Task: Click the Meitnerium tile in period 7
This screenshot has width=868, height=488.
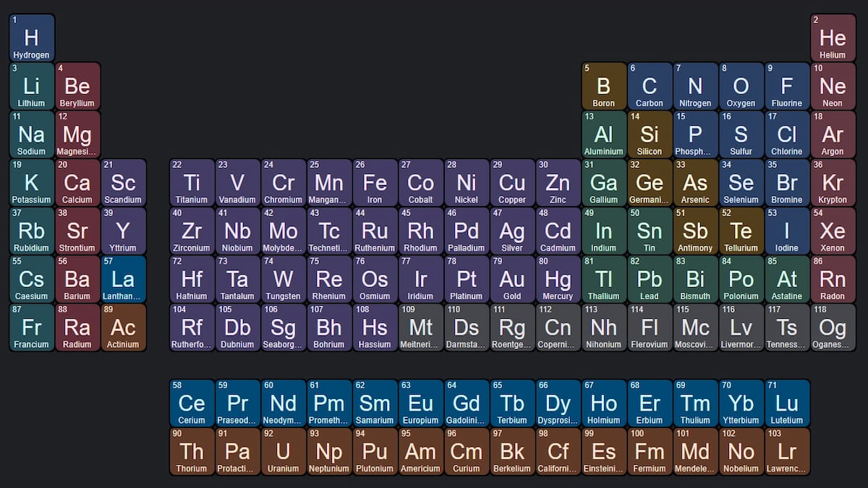Action: tap(420, 328)
